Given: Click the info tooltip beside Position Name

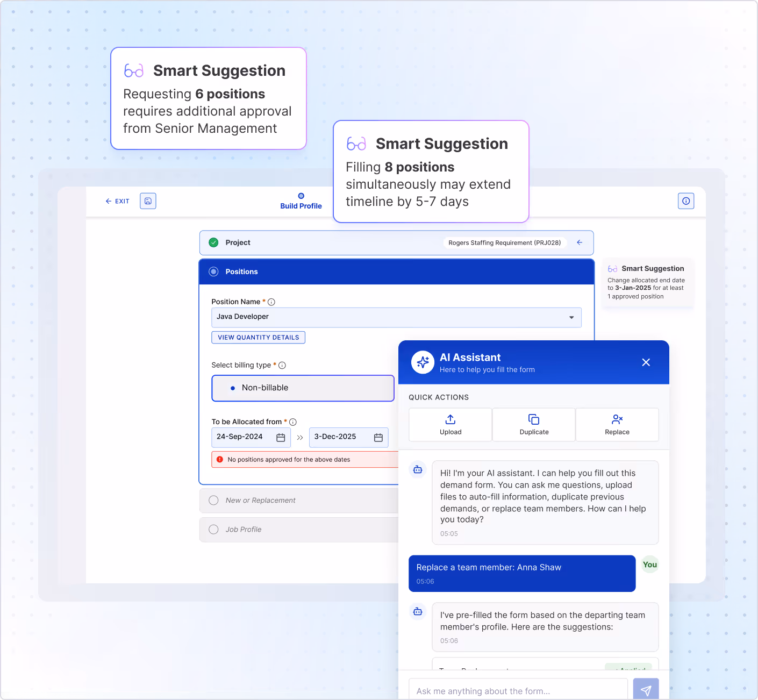Looking at the screenshot, I should (271, 302).
